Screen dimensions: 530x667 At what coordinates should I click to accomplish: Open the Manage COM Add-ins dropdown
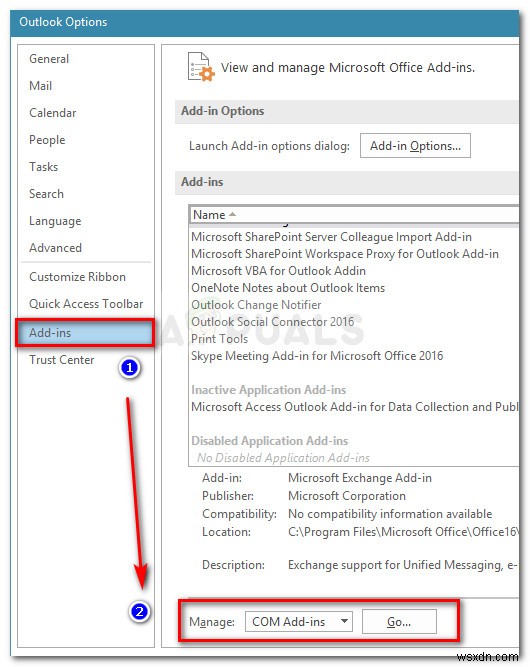[x=299, y=622]
